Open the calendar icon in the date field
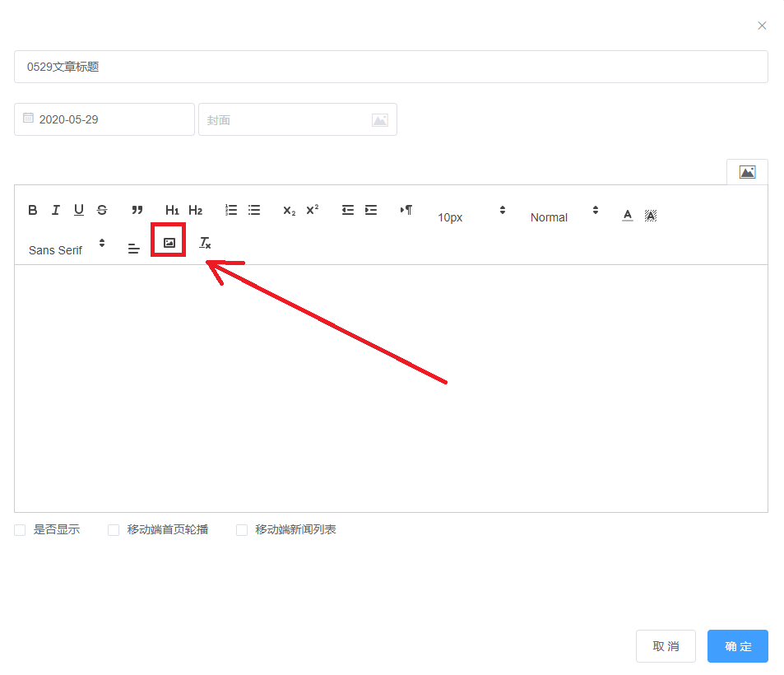Screen dimensions: 784x675 tap(29, 118)
